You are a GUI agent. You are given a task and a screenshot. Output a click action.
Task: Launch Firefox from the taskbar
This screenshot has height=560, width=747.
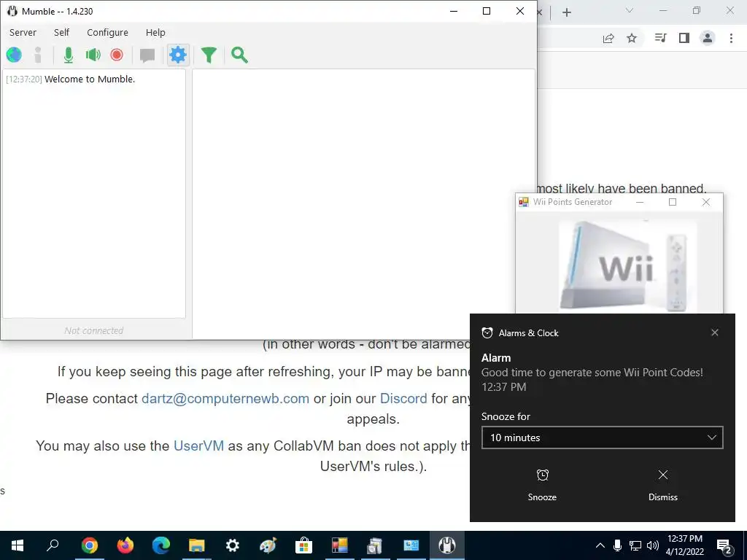pos(125,545)
